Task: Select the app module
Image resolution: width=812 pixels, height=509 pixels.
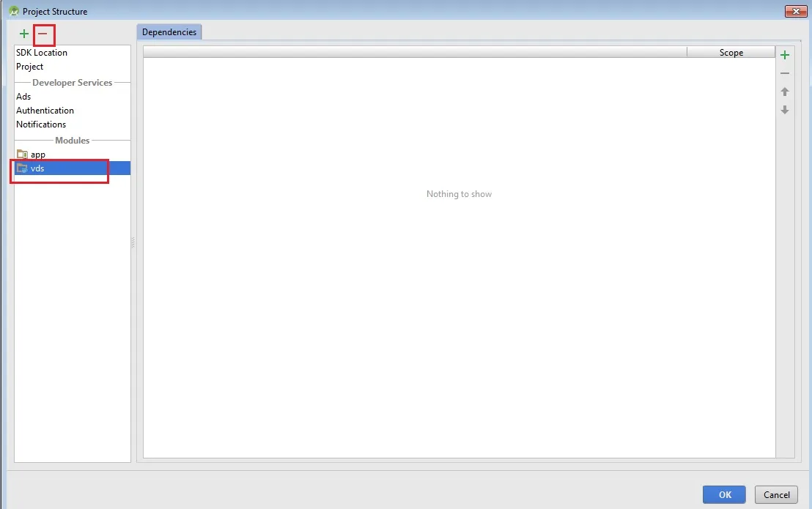Action: (72, 154)
